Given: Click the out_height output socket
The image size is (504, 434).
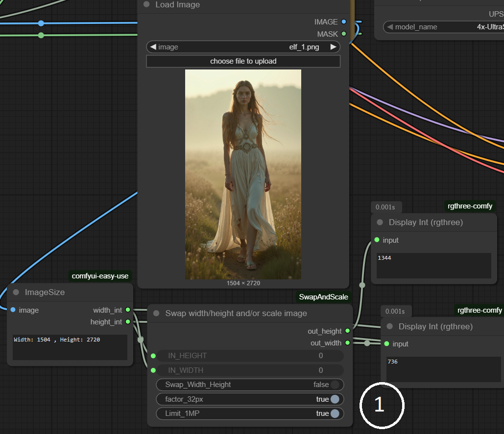Looking at the screenshot, I should coord(347,331).
